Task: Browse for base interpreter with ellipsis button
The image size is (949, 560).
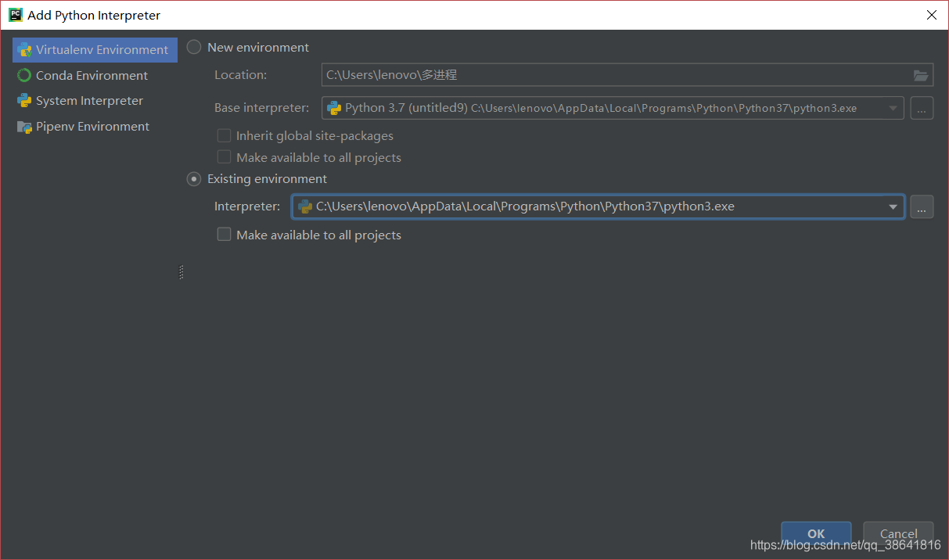Action: [x=922, y=109]
